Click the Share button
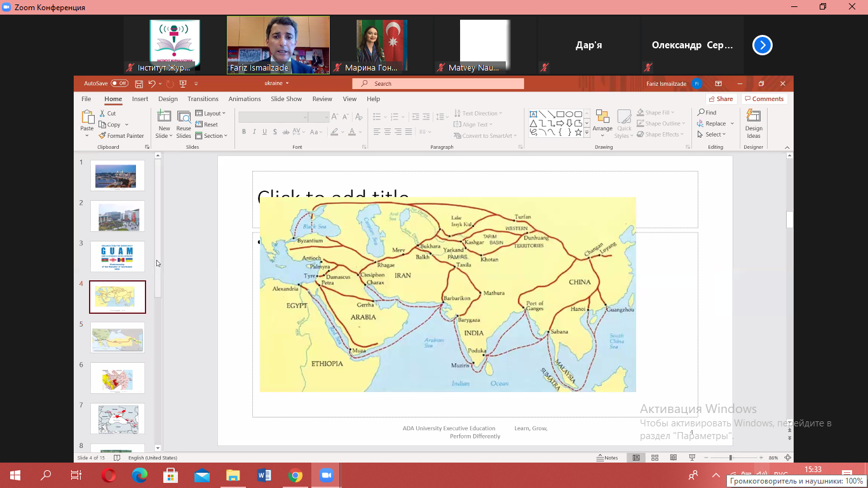 720,99
